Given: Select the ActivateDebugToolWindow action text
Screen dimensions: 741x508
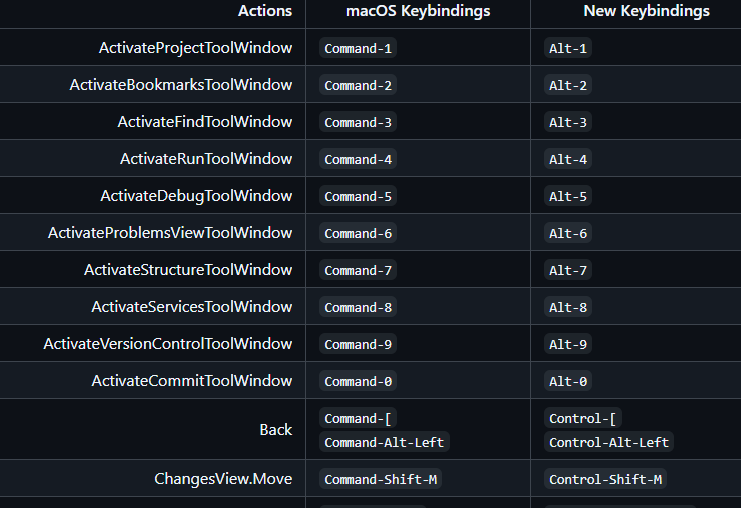Looking at the screenshot, I should click(196, 196).
